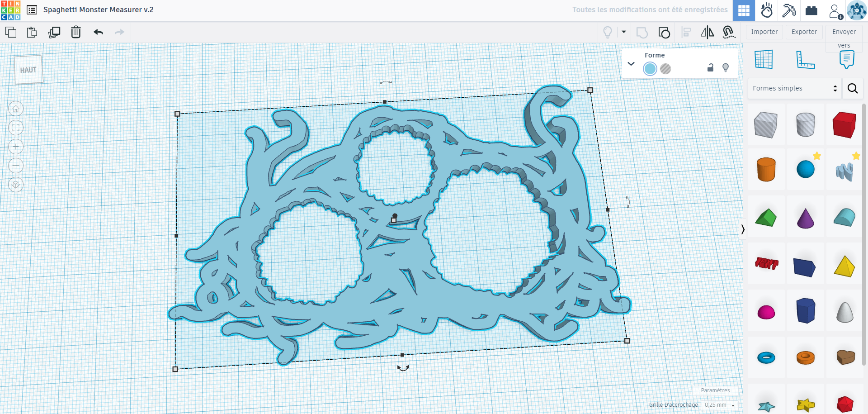868x414 pixels.
Task: Click the Exporter button
Action: coord(804,32)
